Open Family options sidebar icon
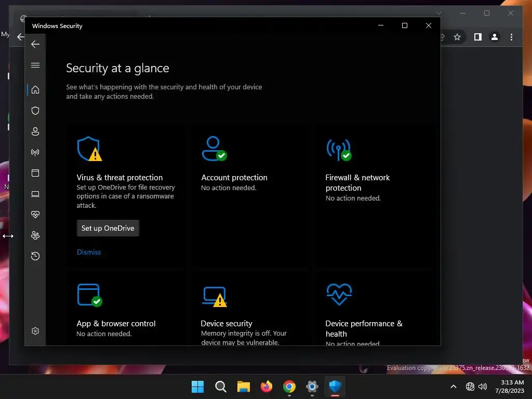This screenshot has height=399, width=532. (x=35, y=235)
